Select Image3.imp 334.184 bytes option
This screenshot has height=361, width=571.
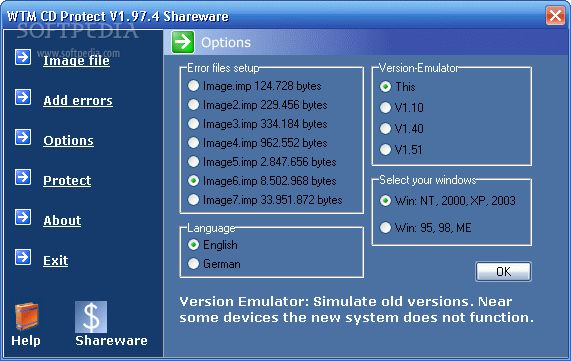coord(257,124)
